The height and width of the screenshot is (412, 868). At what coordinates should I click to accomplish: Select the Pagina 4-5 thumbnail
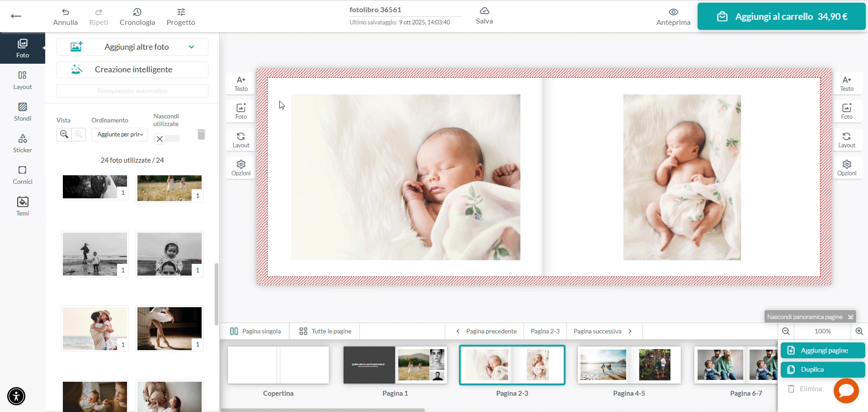pos(629,365)
